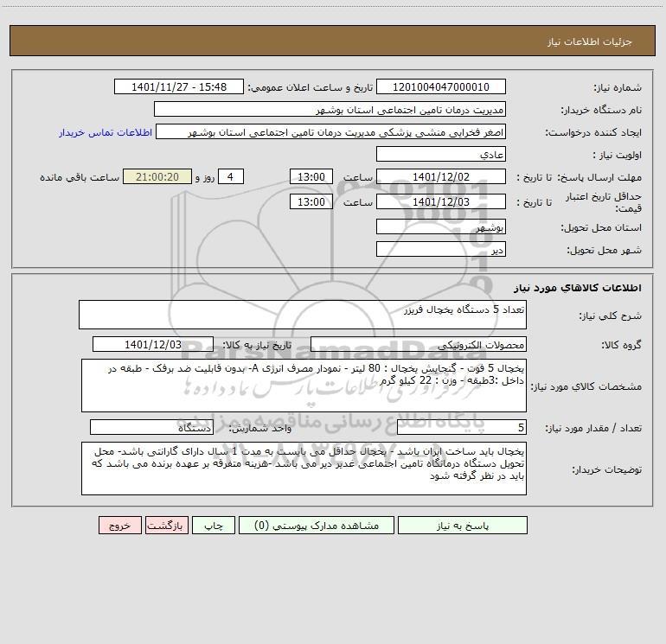Viewport: 666px width, 644px height.
Task: Click goods group field محصولات الکترونیکی
Action: click(x=419, y=344)
